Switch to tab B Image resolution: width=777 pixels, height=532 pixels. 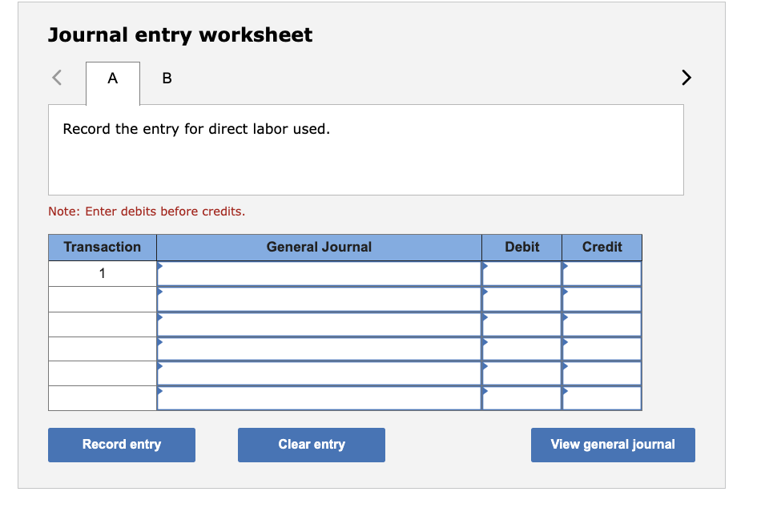(166, 78)
